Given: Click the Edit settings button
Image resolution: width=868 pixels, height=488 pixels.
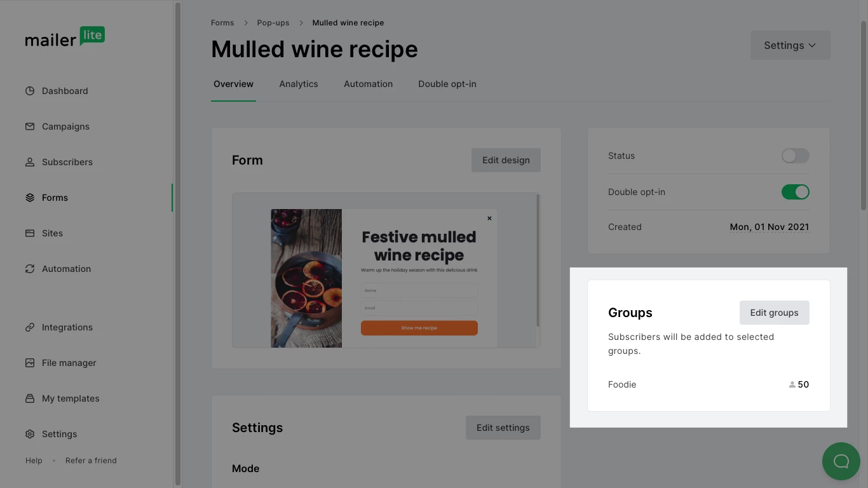Looking at the screenshot, I should (503, 428).
